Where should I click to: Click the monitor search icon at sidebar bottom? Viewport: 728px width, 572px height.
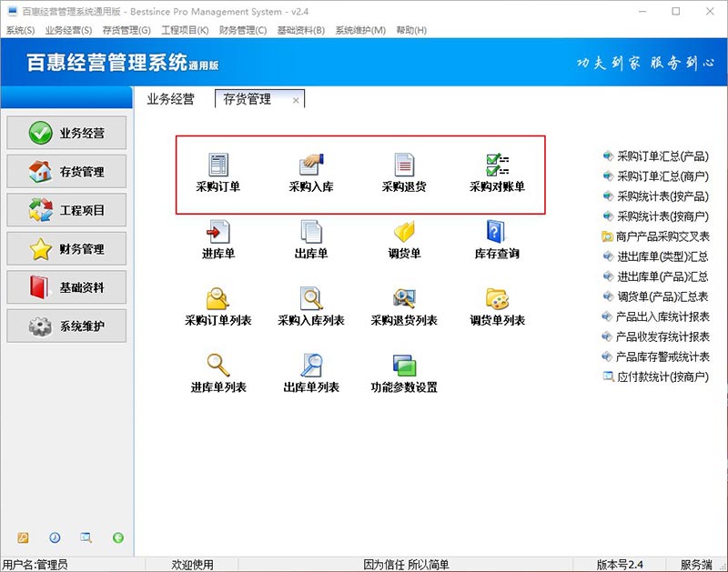pyautogui.click(x=86, y=537)
